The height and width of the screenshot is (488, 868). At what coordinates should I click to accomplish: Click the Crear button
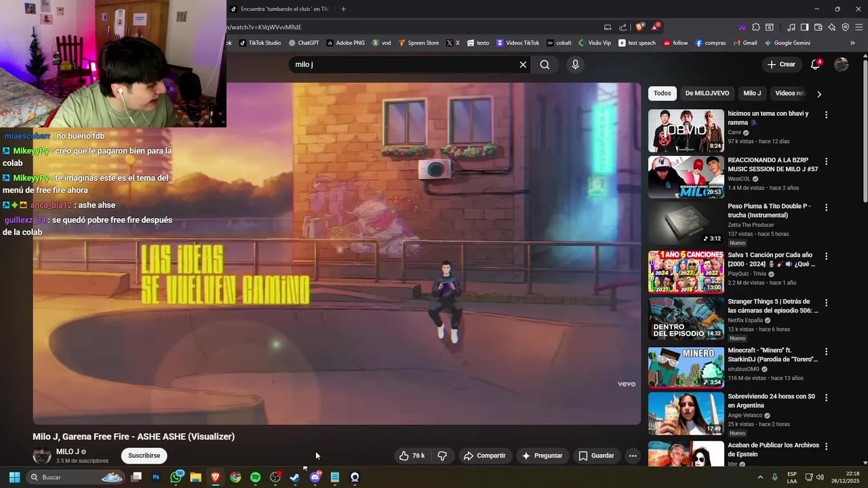point(781,64)
